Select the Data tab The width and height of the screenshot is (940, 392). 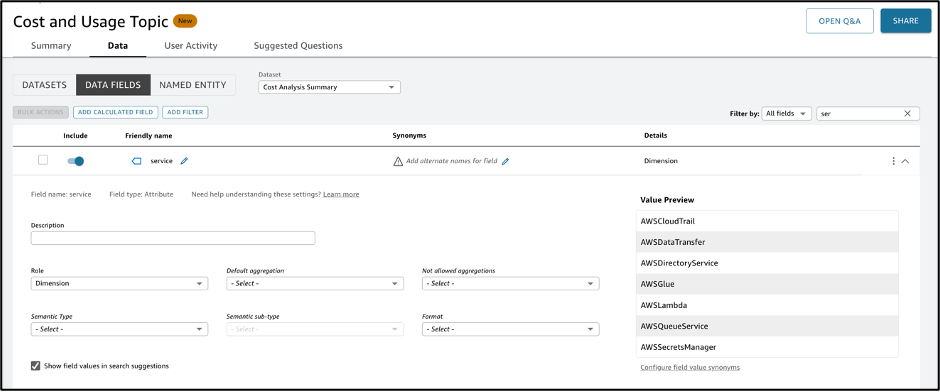118,46
